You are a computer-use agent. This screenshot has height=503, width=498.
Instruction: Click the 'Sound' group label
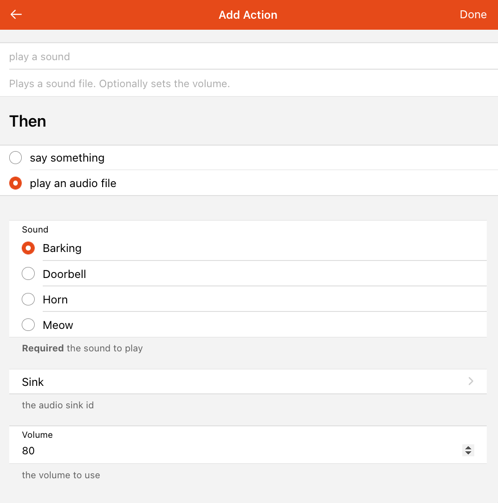[35, 229]
